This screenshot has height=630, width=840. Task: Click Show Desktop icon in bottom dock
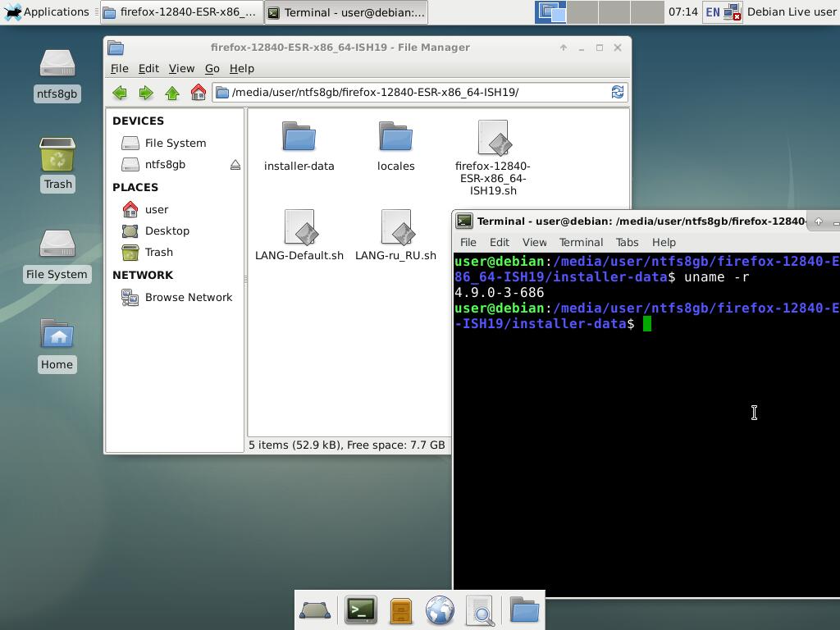(314, 610)
